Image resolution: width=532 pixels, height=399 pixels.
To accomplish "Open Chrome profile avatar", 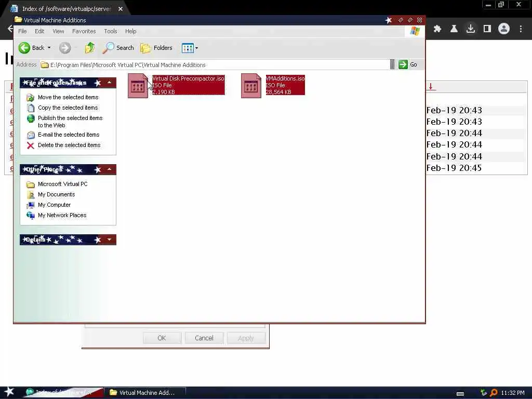I will click(504, 29).
